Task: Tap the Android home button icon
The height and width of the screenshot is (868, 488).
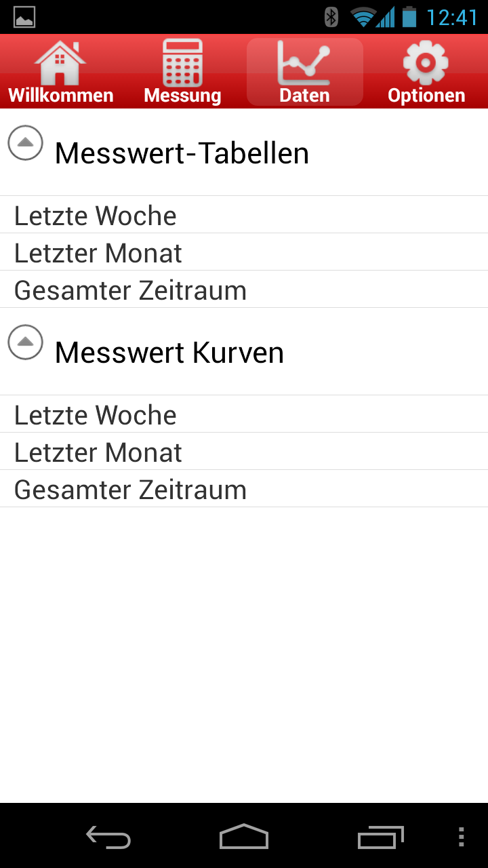Action: click(244, 837)
